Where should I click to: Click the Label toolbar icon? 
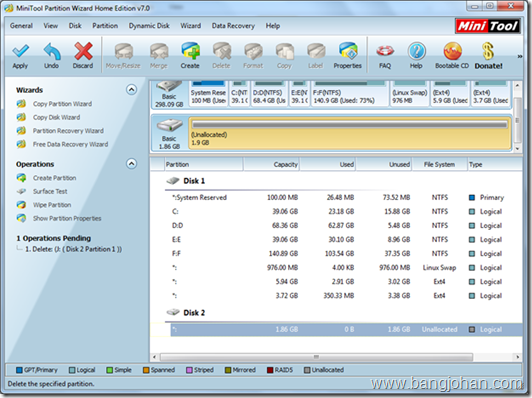pyautogui.click(x=316, y=51)
